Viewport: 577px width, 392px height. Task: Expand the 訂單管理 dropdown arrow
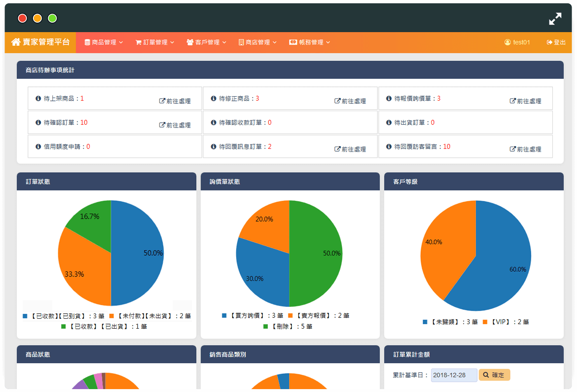click(x=172, y=42)
